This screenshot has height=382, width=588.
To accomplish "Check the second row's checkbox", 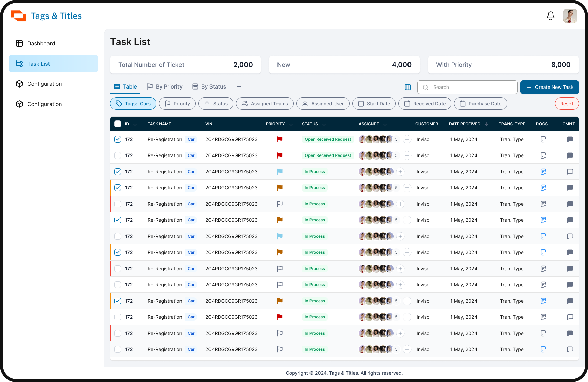I will coord(118,155).
